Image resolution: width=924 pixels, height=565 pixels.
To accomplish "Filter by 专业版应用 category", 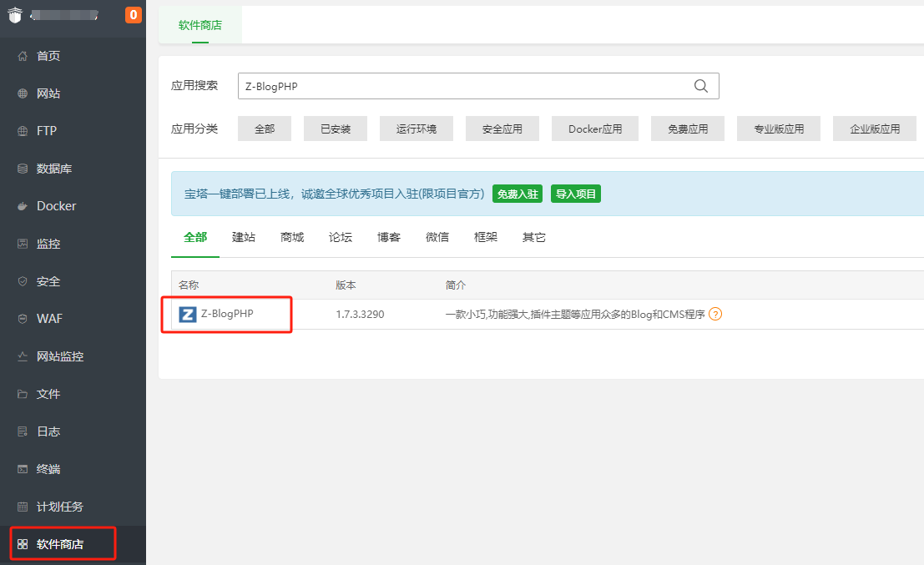I will tap(779, 129).
